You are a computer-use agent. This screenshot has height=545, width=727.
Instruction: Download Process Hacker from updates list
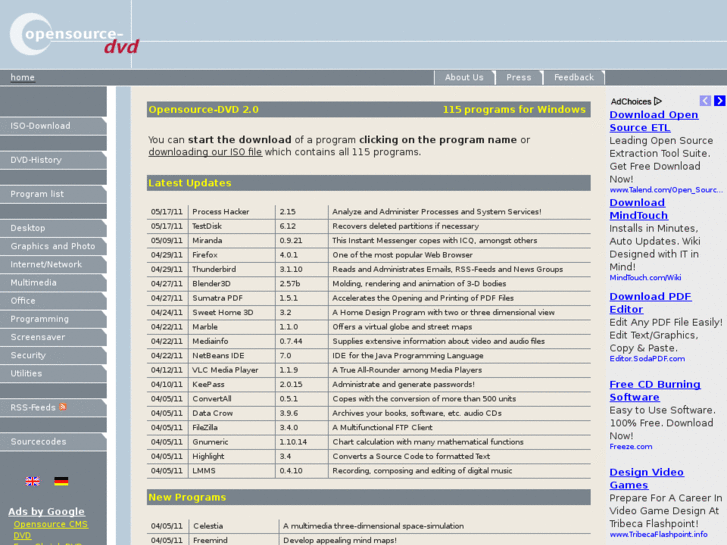coord(221,212)
